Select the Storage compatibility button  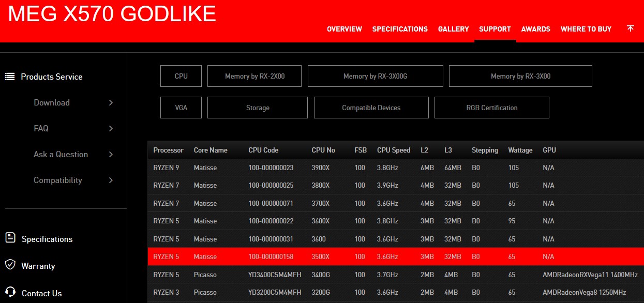click(x=258, y=108)
